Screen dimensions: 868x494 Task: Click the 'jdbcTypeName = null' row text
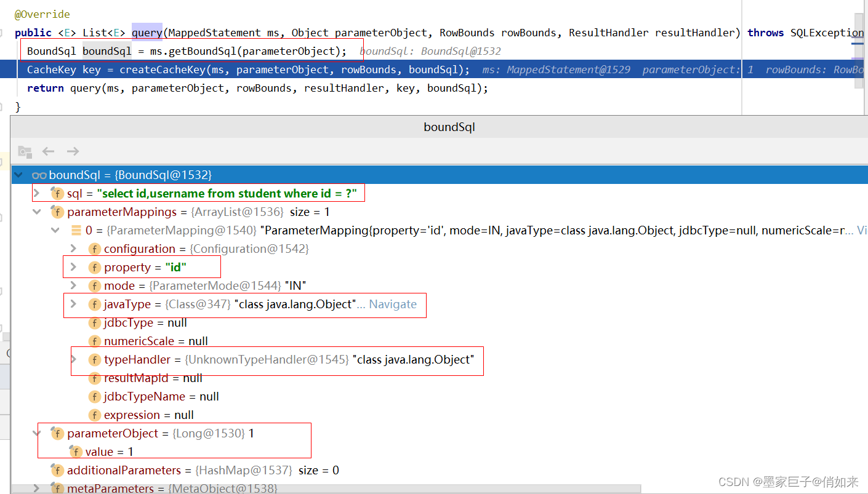(x=161, y=397)
